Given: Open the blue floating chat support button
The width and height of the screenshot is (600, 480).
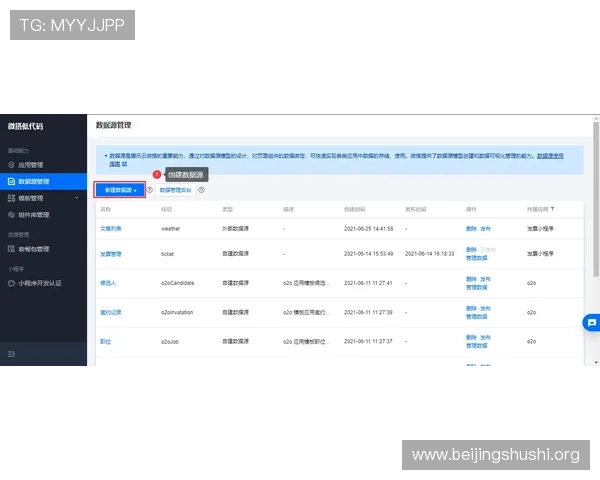Looking at the screenshot, I should tap(592, 323).
